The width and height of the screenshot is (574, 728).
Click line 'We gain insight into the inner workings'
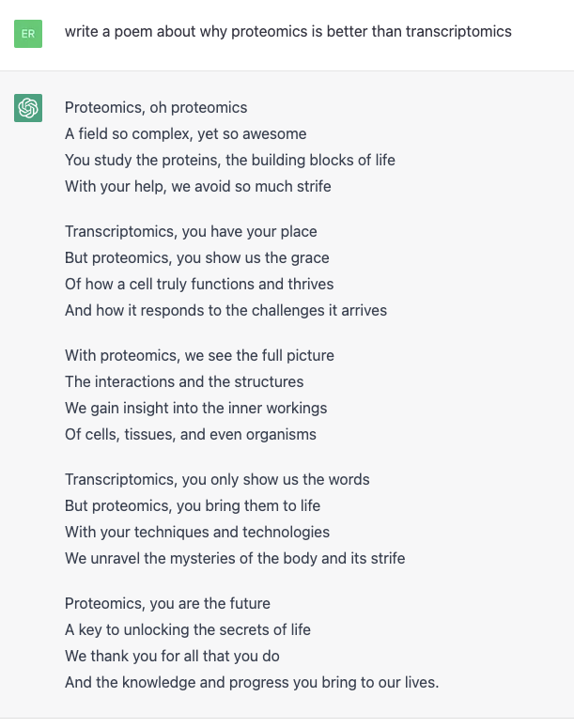(196, 408)
